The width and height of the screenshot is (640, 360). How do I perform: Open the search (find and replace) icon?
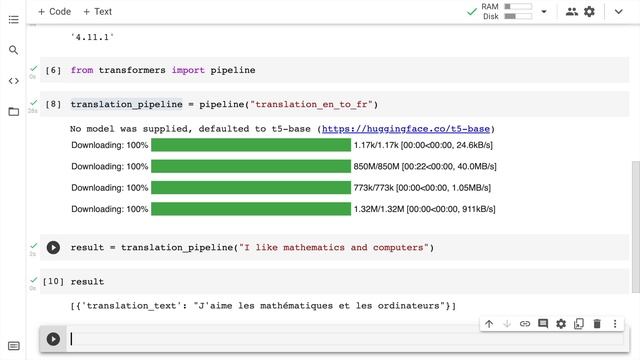click(13, 50)
